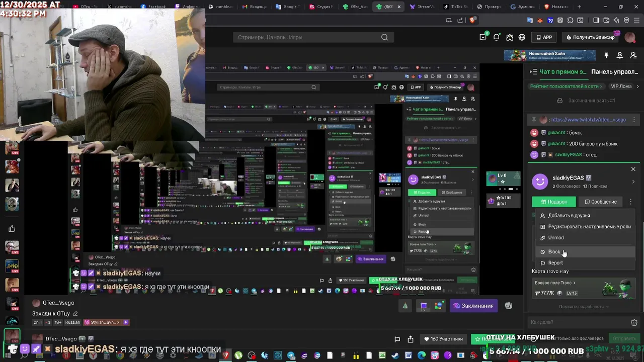This screenshot has width=644, height=362.
Task: Open the pinned twitch.tv/otec_vsego link
Action: click(588, 120)
